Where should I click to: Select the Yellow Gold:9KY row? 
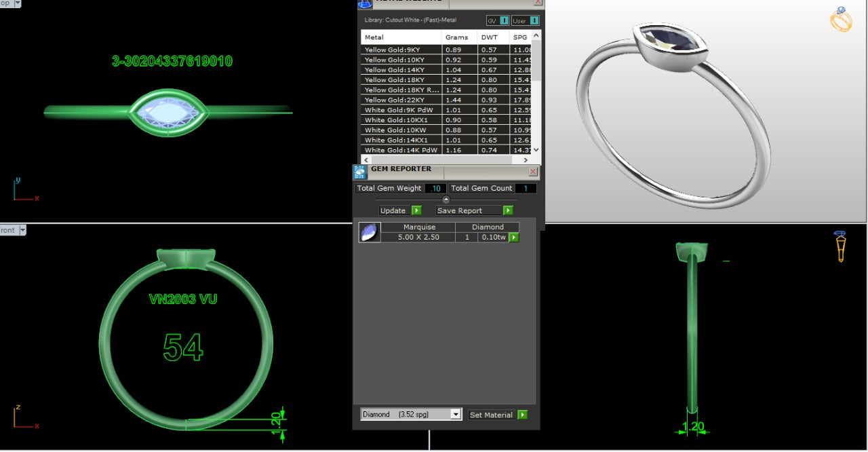tap(446, 50)
